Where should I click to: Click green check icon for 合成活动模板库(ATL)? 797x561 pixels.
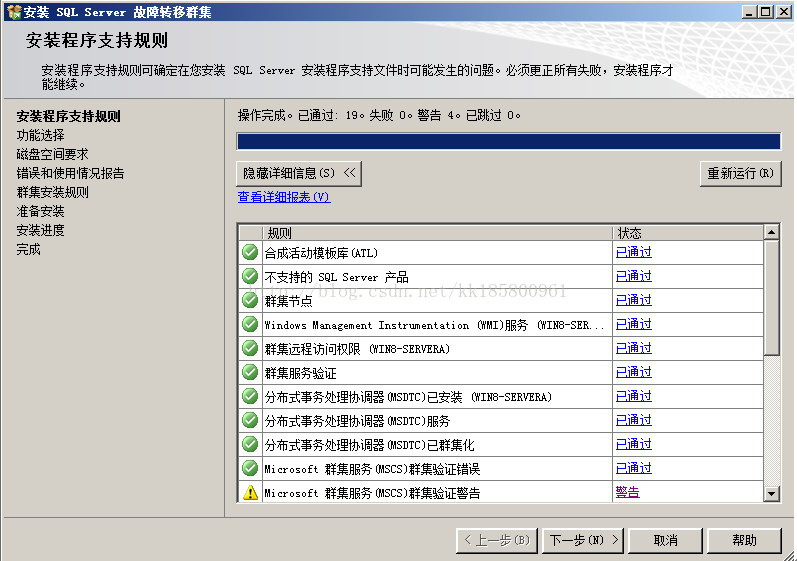250,252
